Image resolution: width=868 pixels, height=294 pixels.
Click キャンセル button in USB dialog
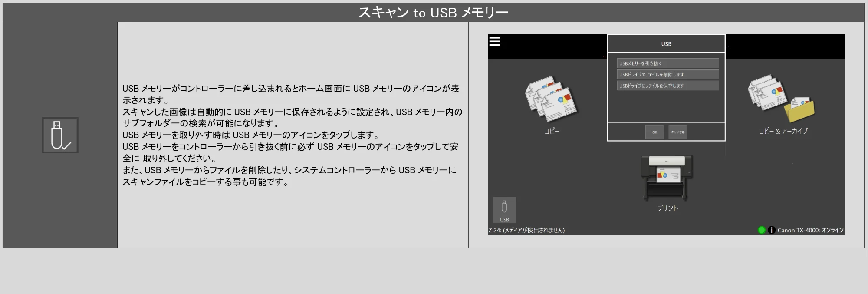point(678,132)
